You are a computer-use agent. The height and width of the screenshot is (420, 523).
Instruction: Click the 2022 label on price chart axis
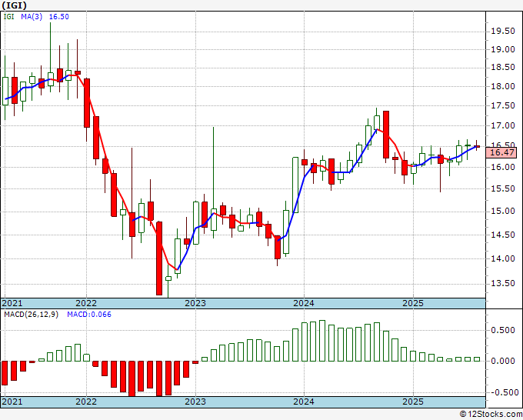[86, 303]
